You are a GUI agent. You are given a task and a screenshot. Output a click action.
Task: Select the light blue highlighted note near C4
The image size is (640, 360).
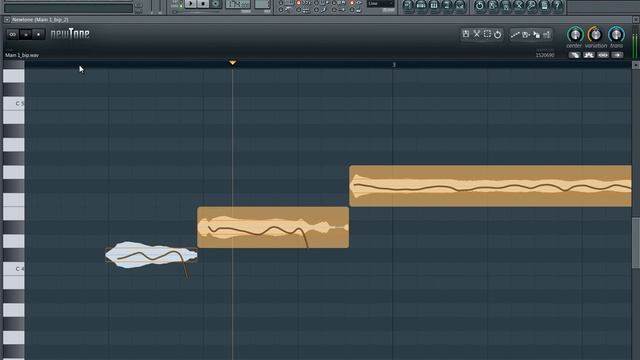151,255
